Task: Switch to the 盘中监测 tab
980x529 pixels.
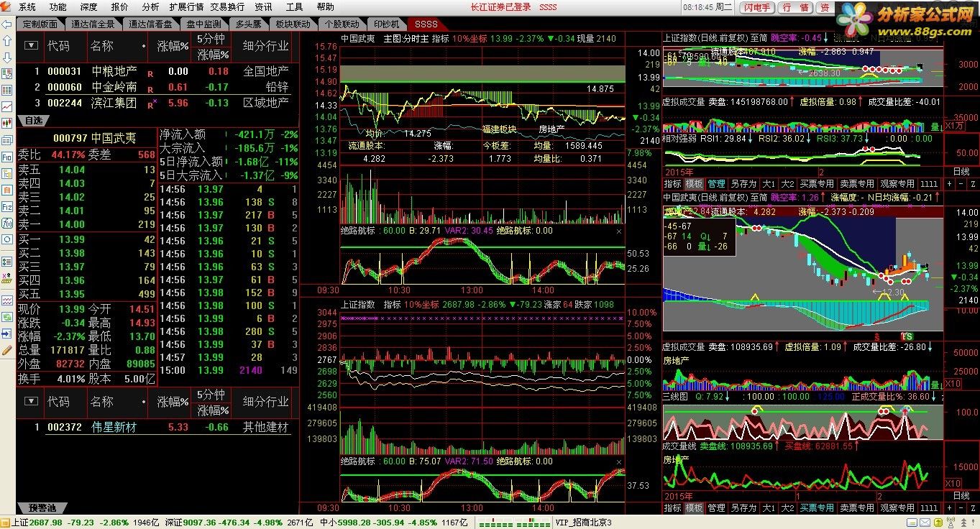Action: click(203, 24)
